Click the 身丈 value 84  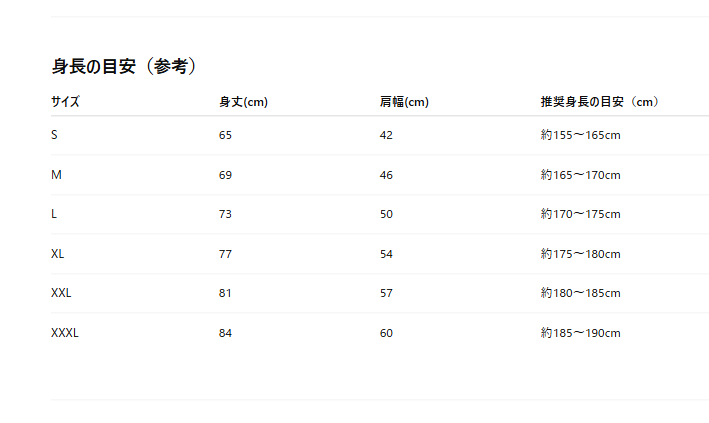[x=225, y=333]
